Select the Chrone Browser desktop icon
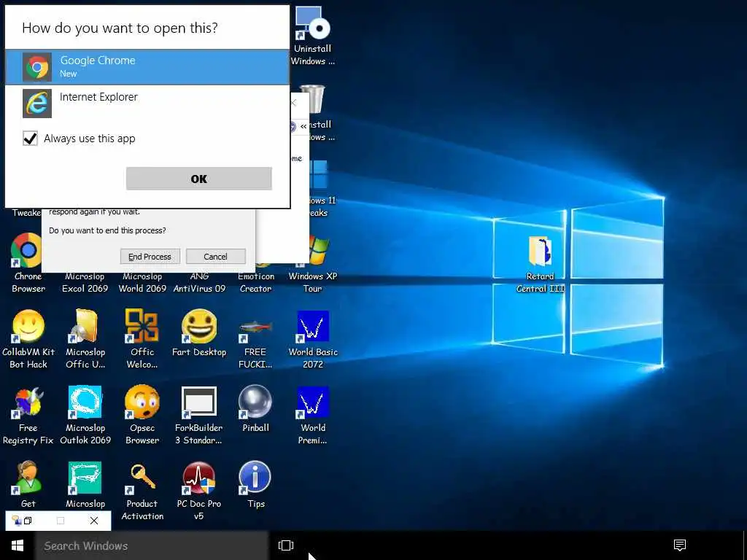Screen dimensions: 747x560 pyautogui.click(x=28, y=262)
